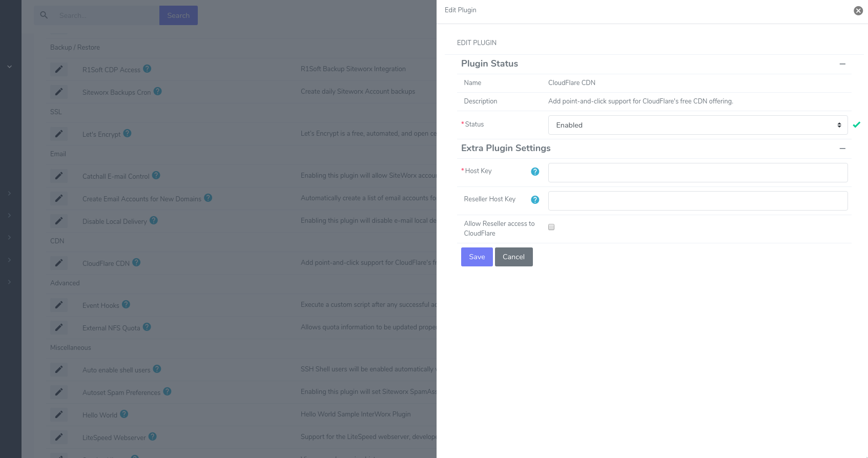Click the edit pencil for Siteworx Backups Cron
The width and height of the screenshot is (868, 458).
click(x=59, y=92)
